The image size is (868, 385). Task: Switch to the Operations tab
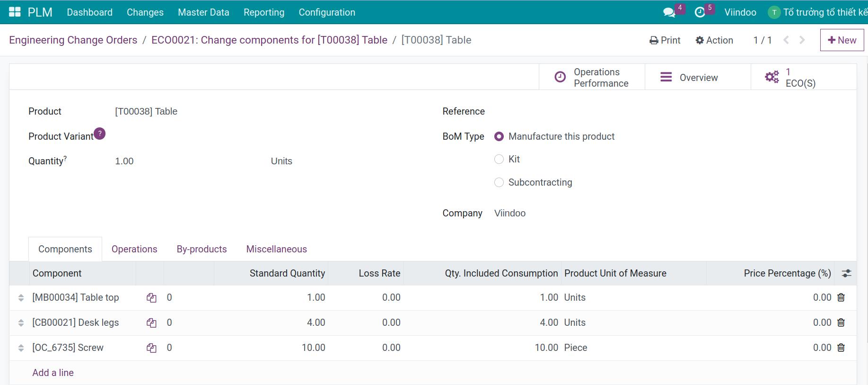[x=134, y=249]
